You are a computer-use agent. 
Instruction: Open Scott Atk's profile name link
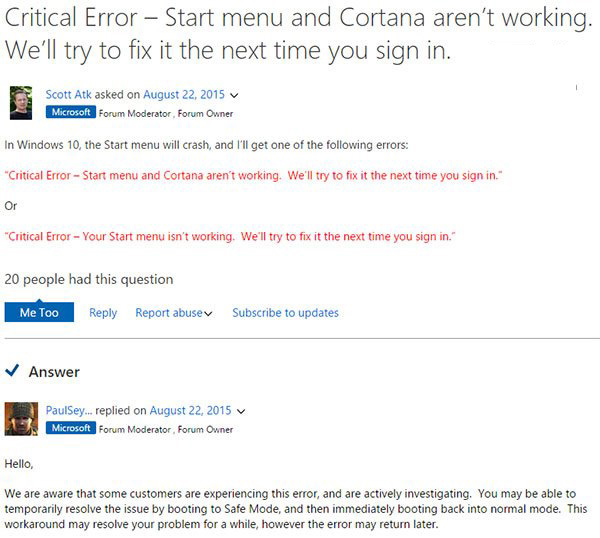tap(69, 95)
